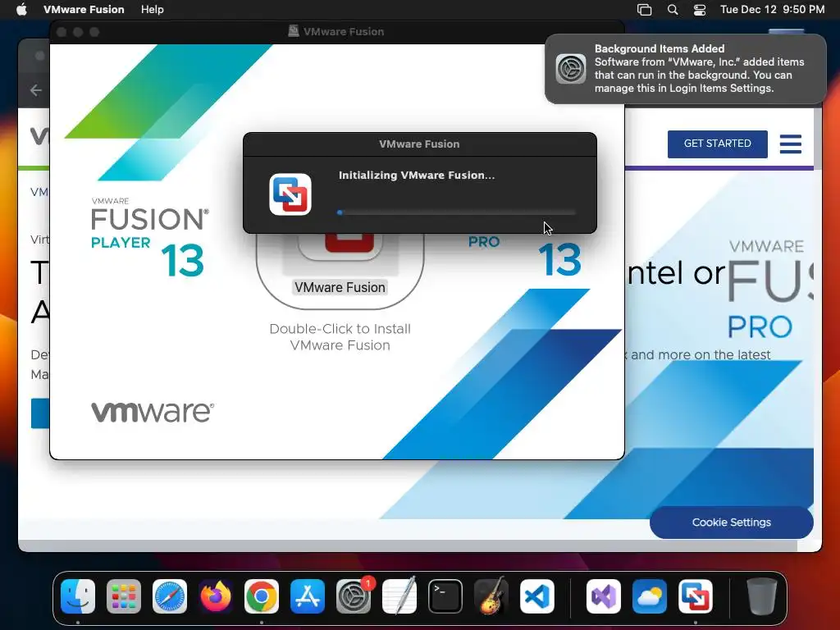The width and height of the screenshot is (840, 630).
Task: Click the installer window title bar
Action: coord(337,32)
